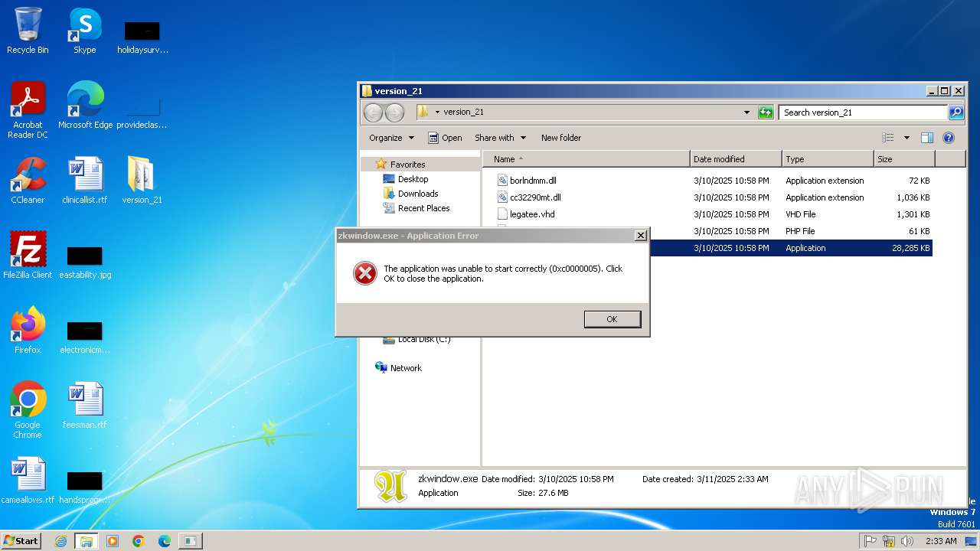Select the Acrobat Reader DC shortcut
980x551 pixels.
[x=28, y=110]
